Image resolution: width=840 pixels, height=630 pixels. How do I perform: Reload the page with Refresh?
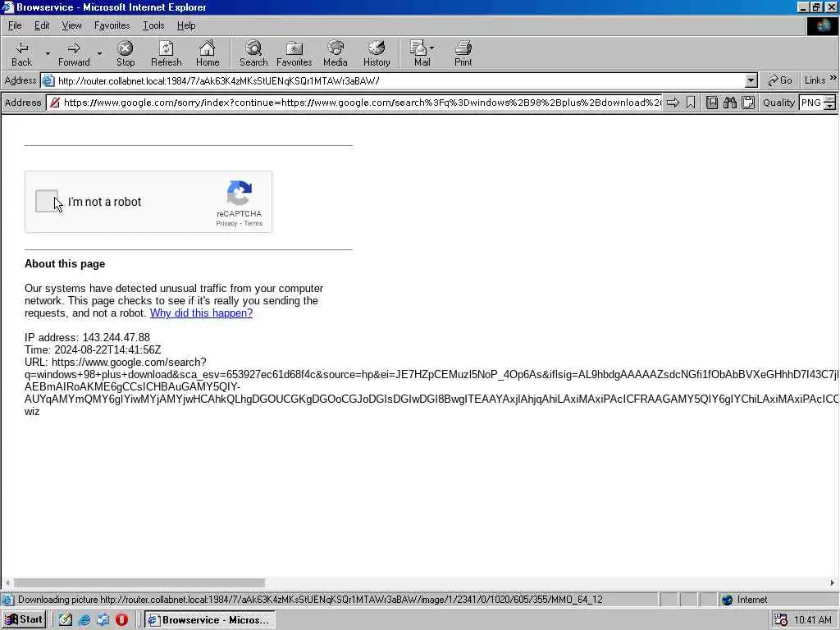coord(166,53)
